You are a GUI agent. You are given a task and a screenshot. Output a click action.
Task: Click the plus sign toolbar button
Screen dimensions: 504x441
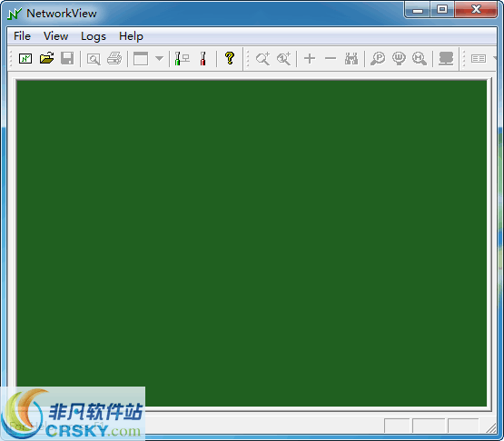coord(310,59)
